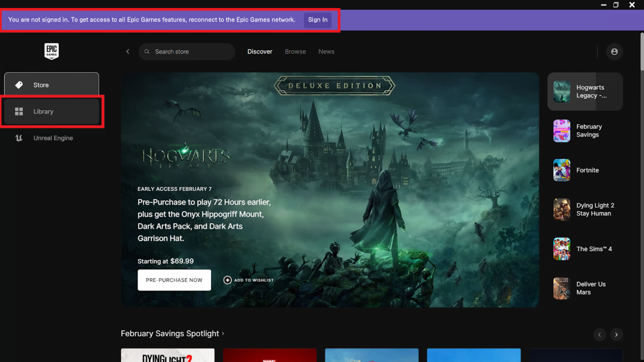Advance the carousel with the right arrow
This screenshot has height=362, width=644.
click(x=616, y=335)
